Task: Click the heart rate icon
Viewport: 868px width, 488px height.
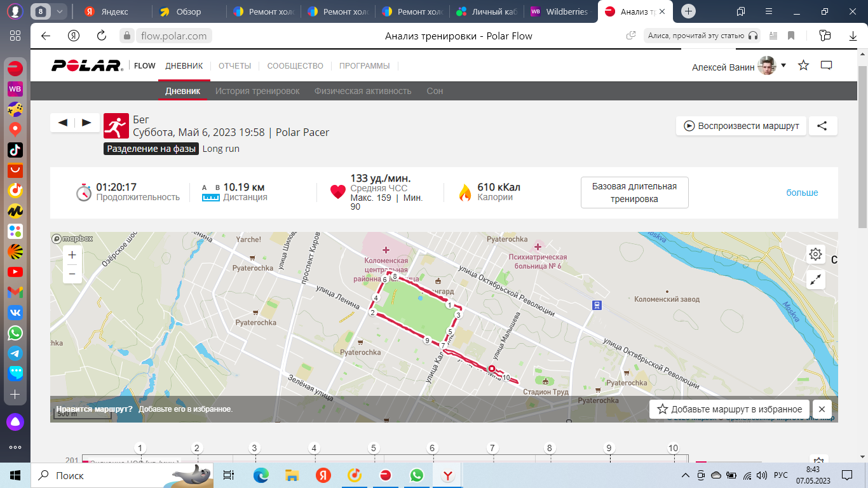Action: [x=338, y=192]
